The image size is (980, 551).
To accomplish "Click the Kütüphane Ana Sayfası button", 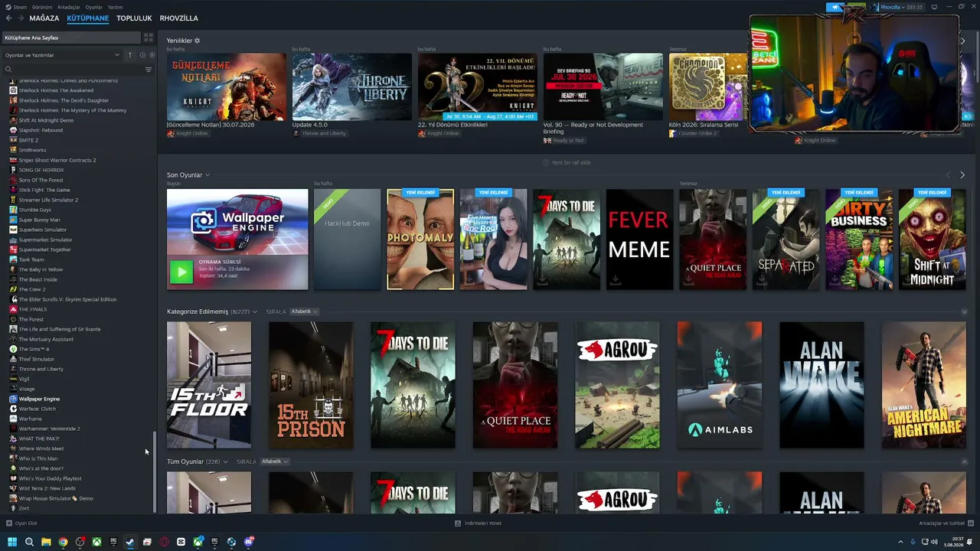I will click(x=71, y=37).
